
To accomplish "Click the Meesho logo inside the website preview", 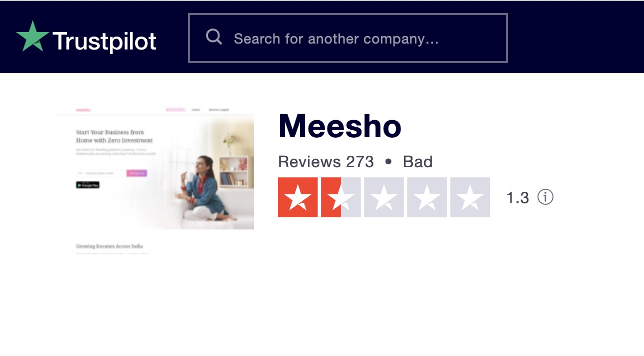I will (83, 110).
